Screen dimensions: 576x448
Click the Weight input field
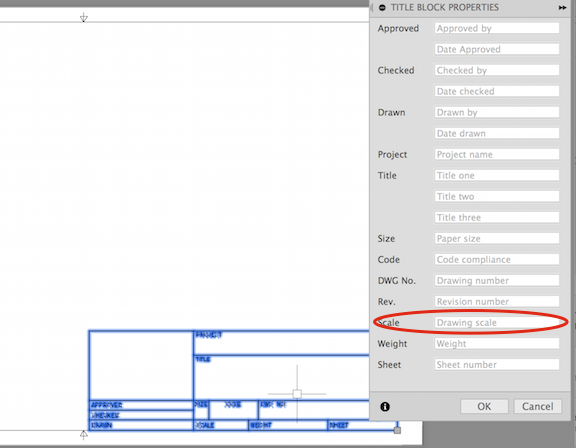pyautogui.click(x=497, y=343)
